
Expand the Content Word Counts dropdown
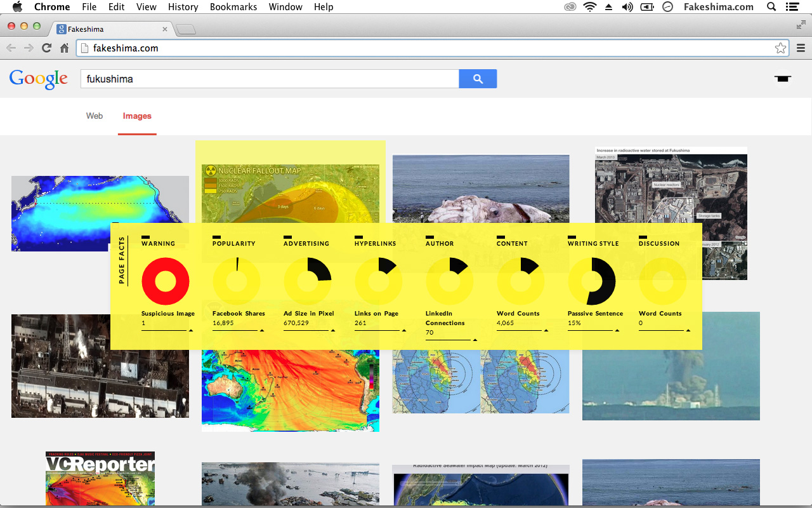coord(546,330)
